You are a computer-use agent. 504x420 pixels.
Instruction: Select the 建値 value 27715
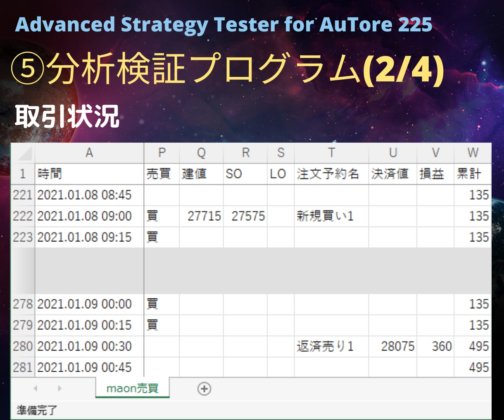point(201,216)
